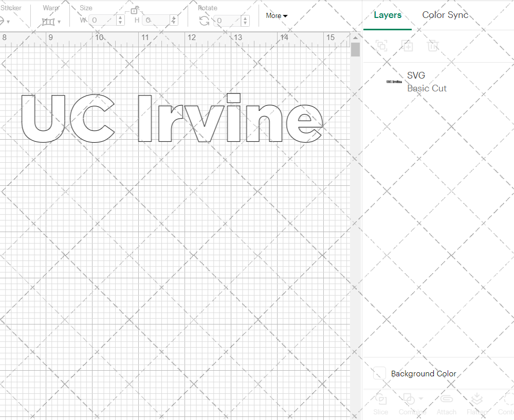Use the Attach tool
Screen dimensions: 514x420
click(x=446, y=403)
